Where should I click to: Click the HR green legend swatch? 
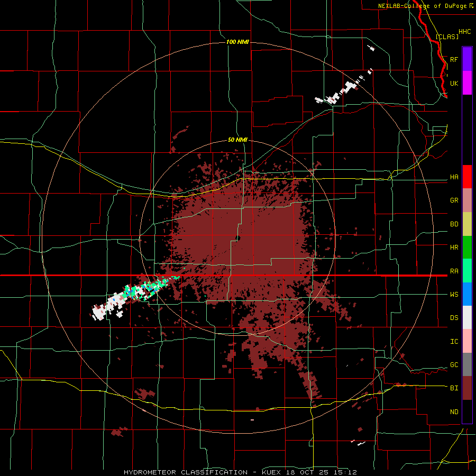tap(467, 248)
